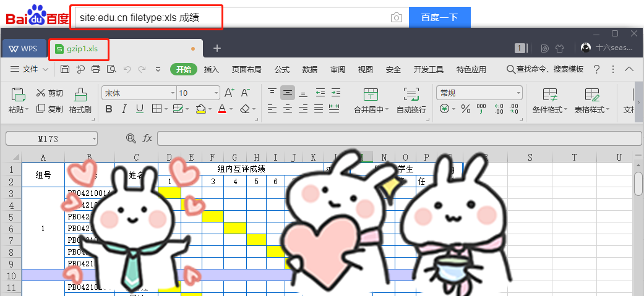Click the Merge and Center (合并居中) icon
644x296 pixels.
coord(371,95)
